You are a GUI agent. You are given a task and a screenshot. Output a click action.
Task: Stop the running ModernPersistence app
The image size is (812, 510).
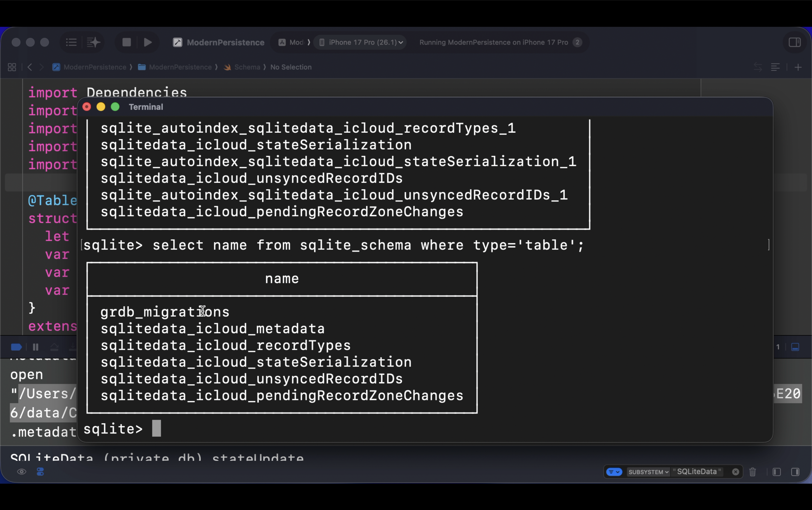click(x=126, y=42)
